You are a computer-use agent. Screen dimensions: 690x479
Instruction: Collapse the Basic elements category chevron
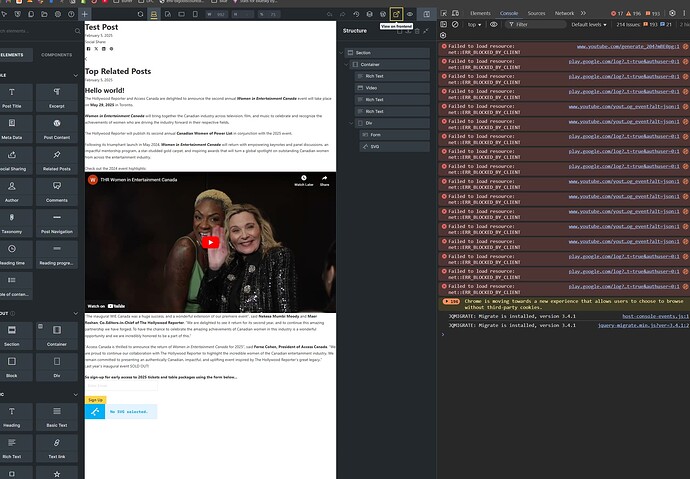(x=75, y=395)
